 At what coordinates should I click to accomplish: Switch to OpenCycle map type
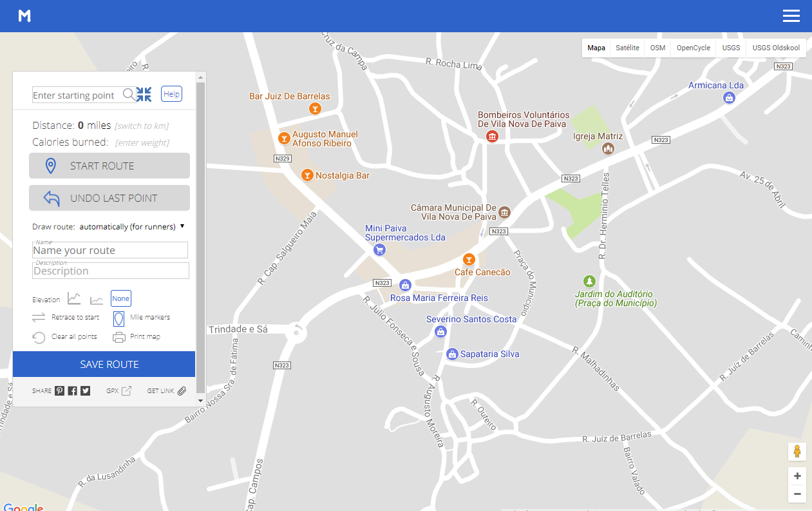click(694, 48)
